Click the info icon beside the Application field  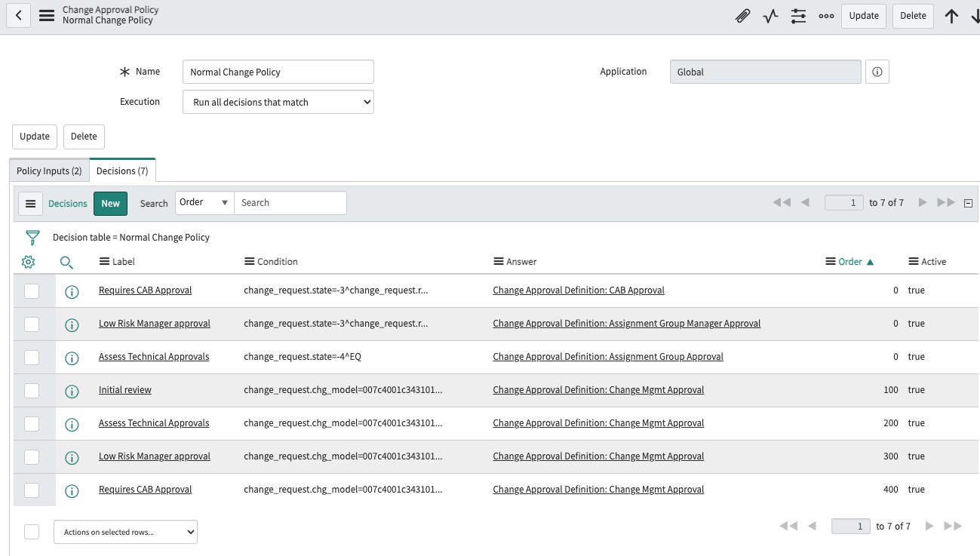point(877,71)
